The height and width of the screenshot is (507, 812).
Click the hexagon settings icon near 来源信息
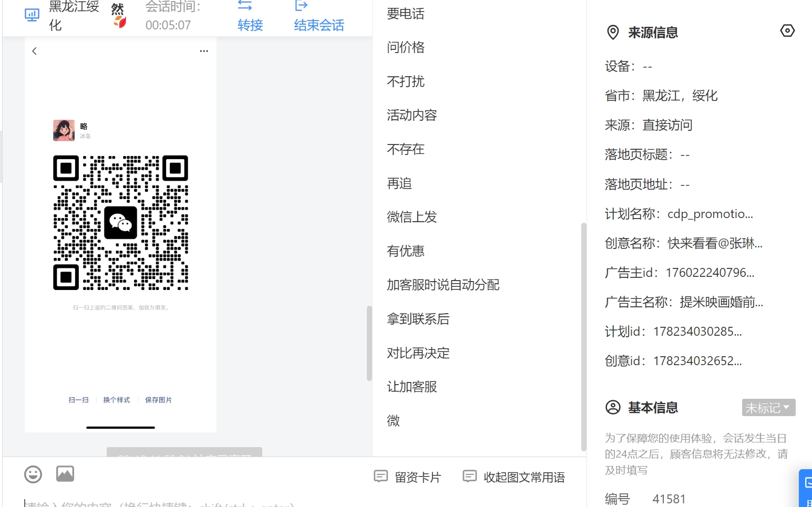(x=787, y=31)
